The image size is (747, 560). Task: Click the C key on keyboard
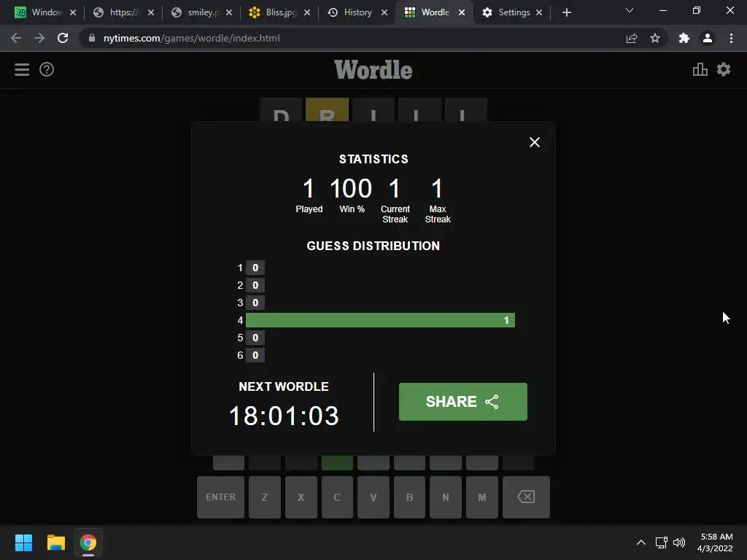click(337, 497)
